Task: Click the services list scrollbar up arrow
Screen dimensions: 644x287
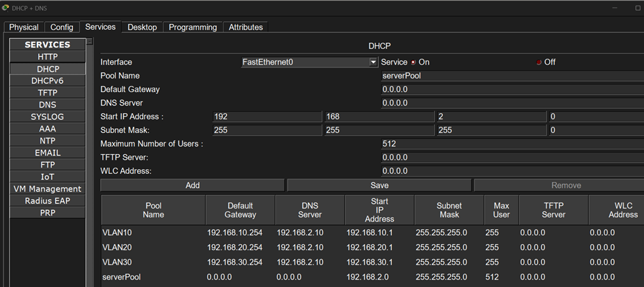Action: click(x=89, y=42)
